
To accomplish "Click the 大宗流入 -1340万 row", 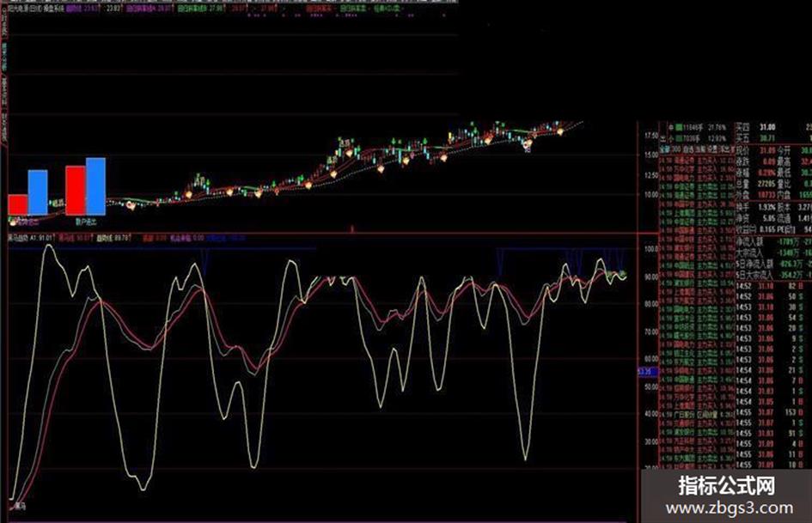I will click(773, 252).
